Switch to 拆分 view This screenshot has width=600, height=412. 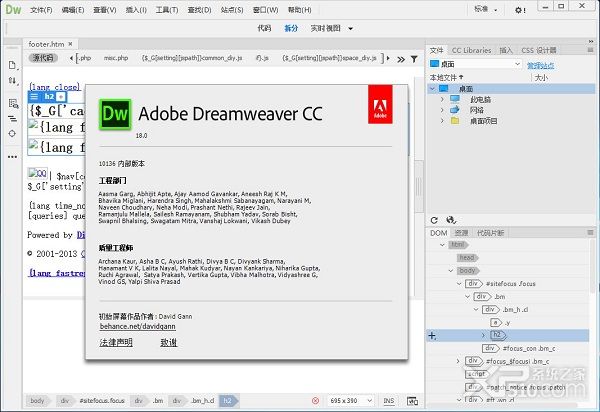pyautogui.click(x=291, y=28)
